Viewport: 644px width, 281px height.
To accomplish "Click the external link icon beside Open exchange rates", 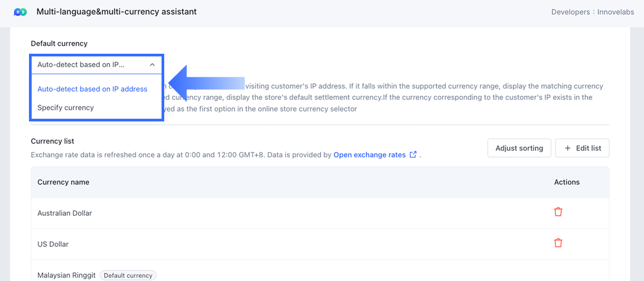I will [x=413, y=155].
